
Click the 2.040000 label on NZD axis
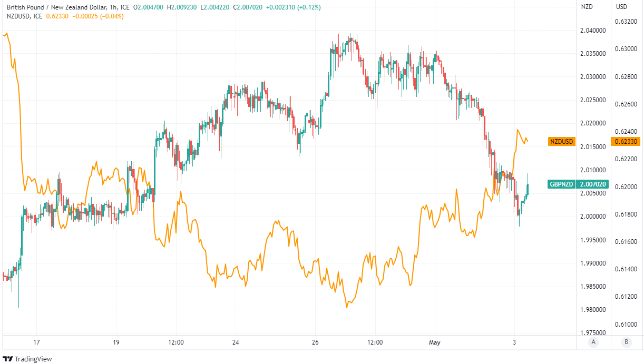(x=593, y=31)
